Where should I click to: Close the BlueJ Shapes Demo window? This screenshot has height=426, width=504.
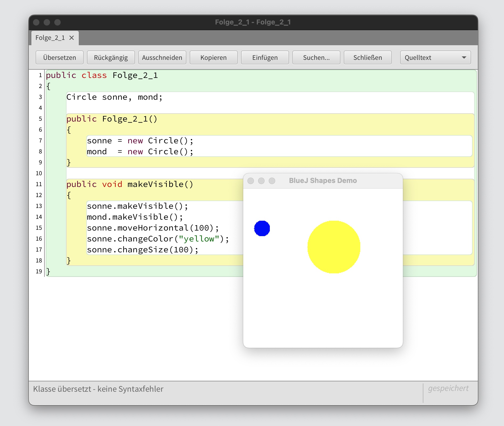[251, 181]
